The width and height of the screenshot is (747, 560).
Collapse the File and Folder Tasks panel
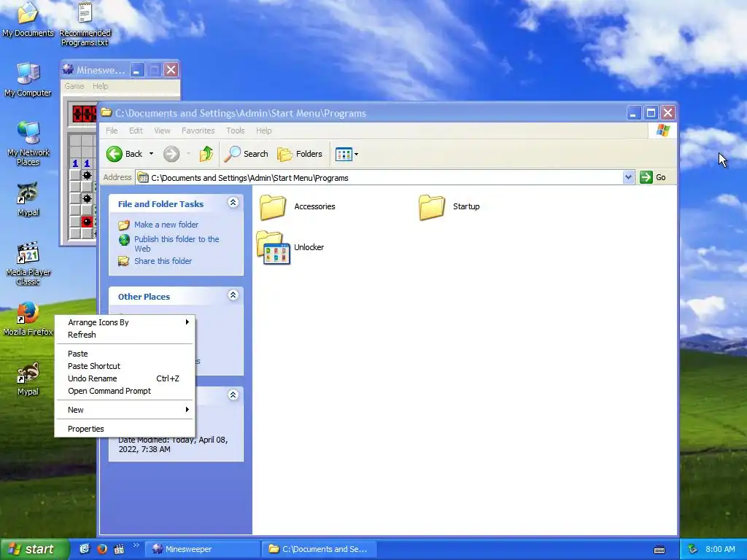click(x=233, y=203)
